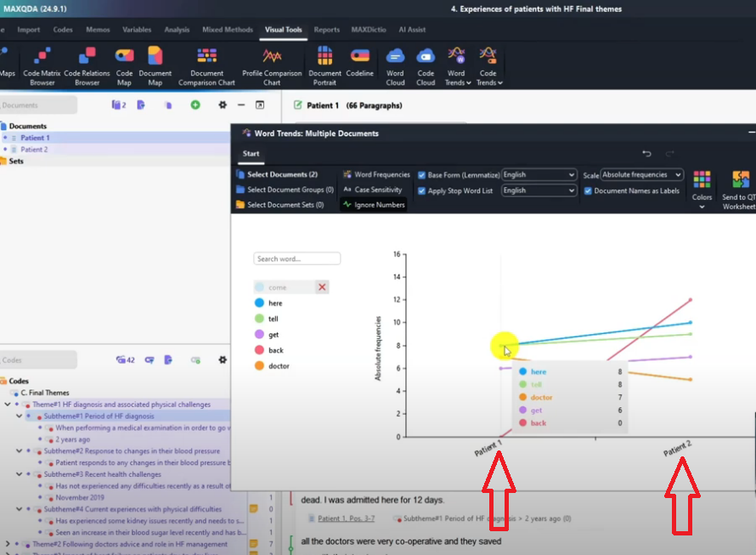756x555 pixels.
Task: Collapse Subtheme#3 Recent health challenges
Action: 20,474
